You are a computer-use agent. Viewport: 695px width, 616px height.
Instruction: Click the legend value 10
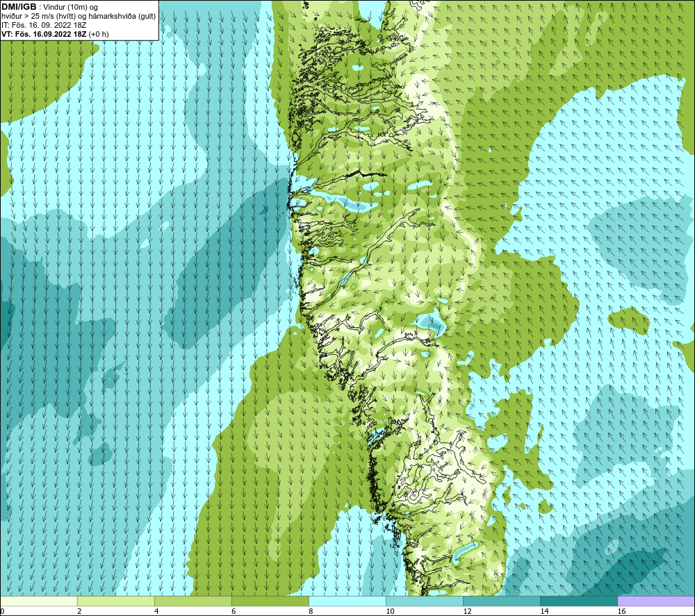[390, 612]
